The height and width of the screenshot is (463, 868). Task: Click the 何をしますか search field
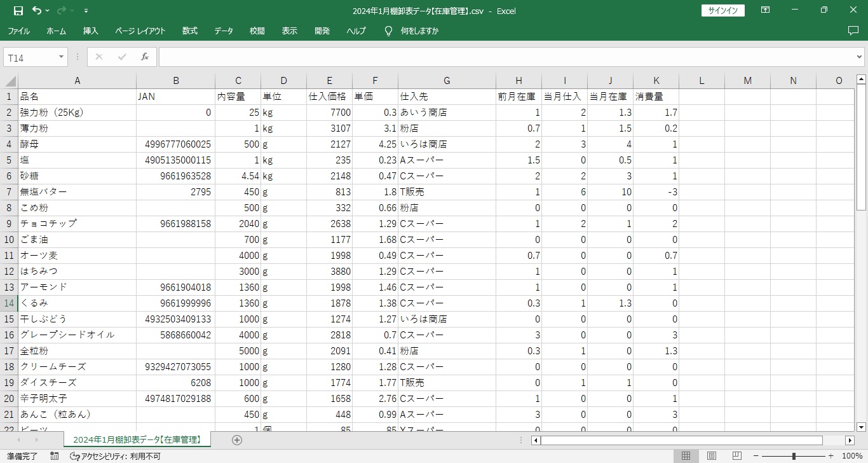pos(419,31)
